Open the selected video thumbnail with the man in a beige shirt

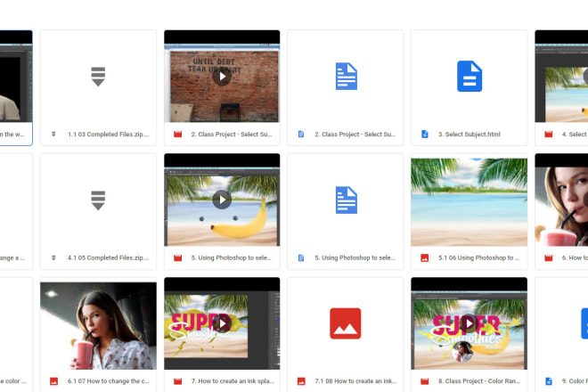point(16,76)
